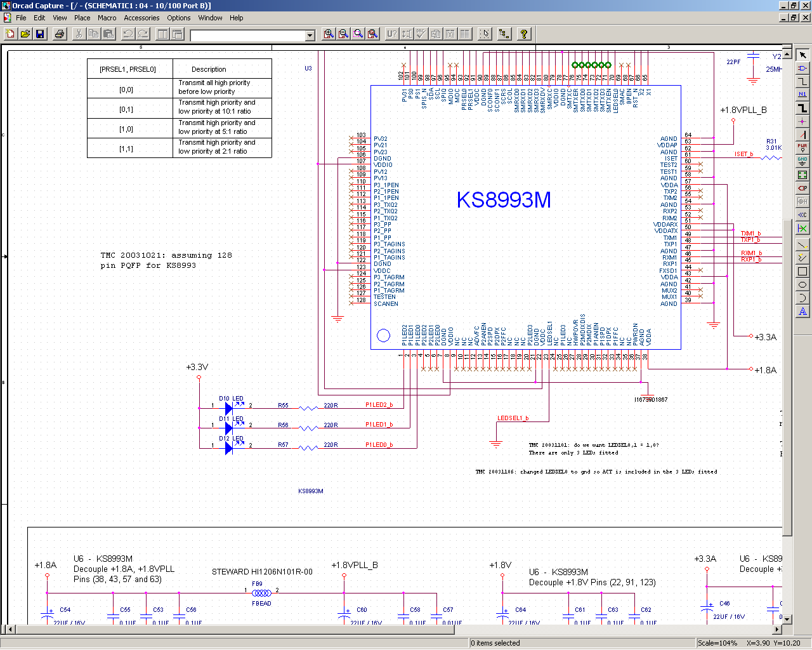Choose the Place No Connect tool
The width and height of the screenshot is (812, 650).
click(x=802, y=228)
